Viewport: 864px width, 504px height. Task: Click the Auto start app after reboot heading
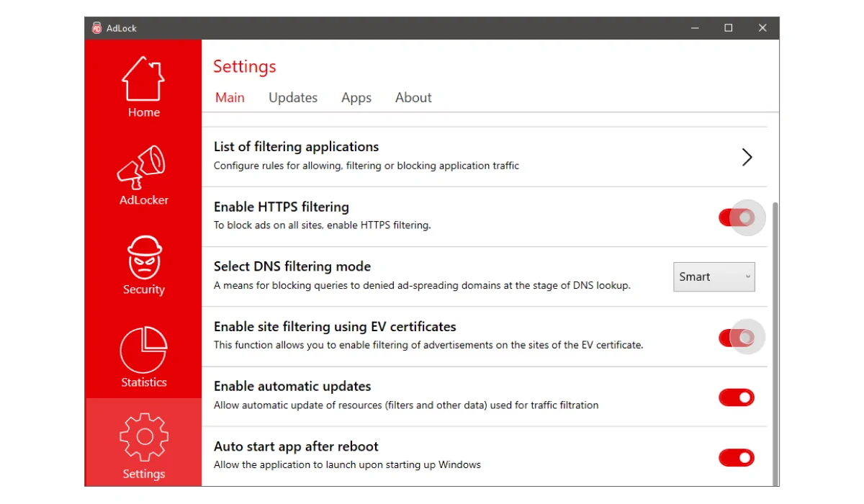click(x=296, y=446)
